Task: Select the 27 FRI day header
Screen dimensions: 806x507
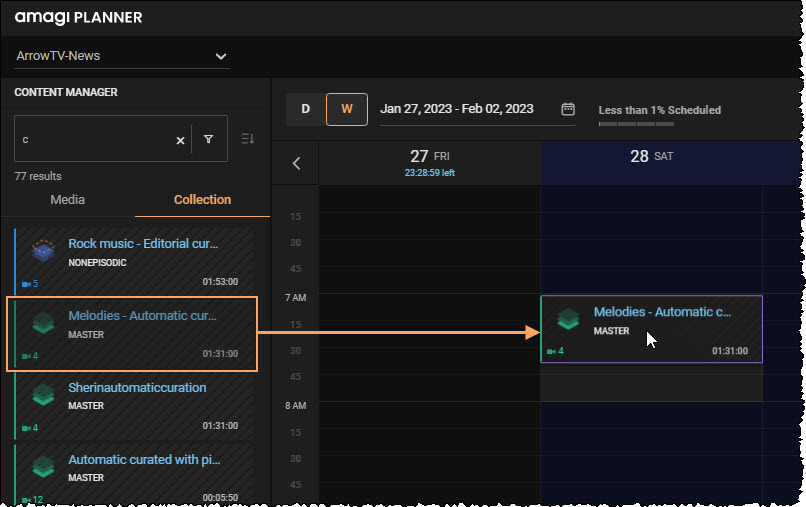Action: coord(430,162)
